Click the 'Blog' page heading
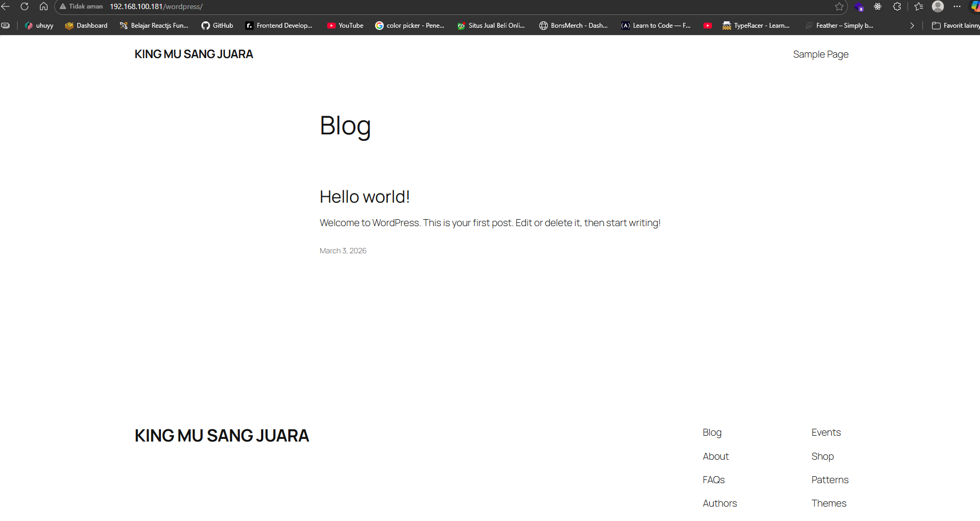This screenshot has width=980, height=521. [x=345, y=126]
